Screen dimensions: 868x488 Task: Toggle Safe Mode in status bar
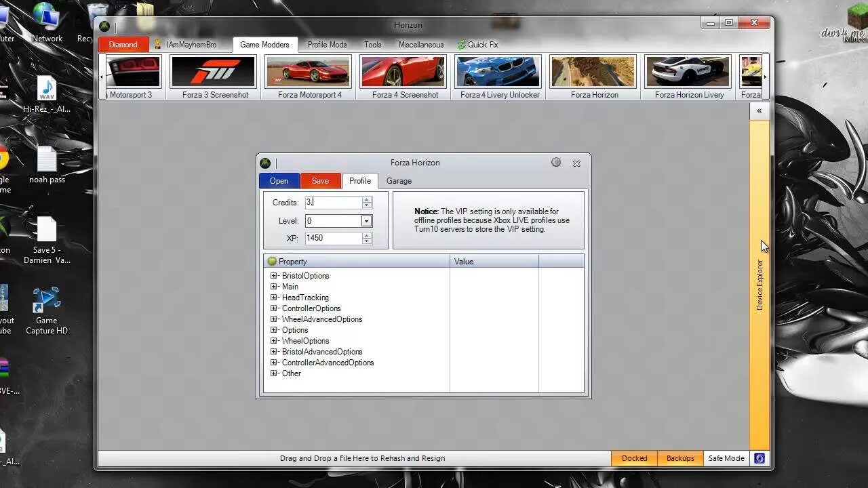pyautogui.click(x=726, y=458)
